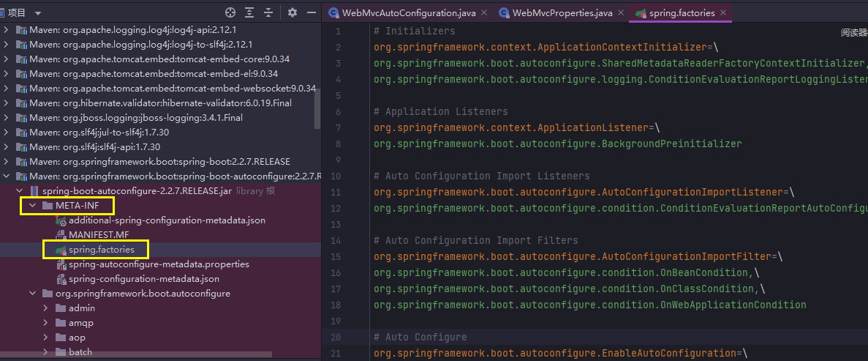Select spring-autoconfigure-metadata.properties file
The height and width of the screenshot is (361, 868).
(x=159, y=264)
